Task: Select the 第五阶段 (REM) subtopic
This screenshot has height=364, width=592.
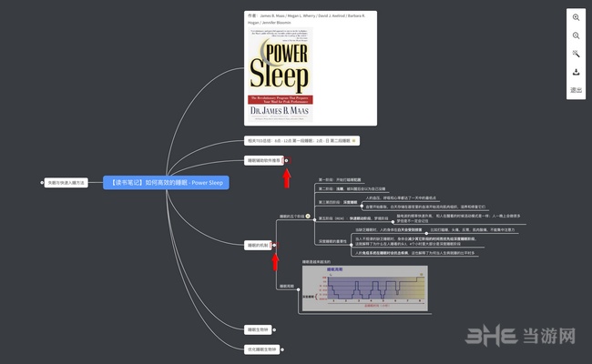Action: pyautogui.click(x=353, y=218)
